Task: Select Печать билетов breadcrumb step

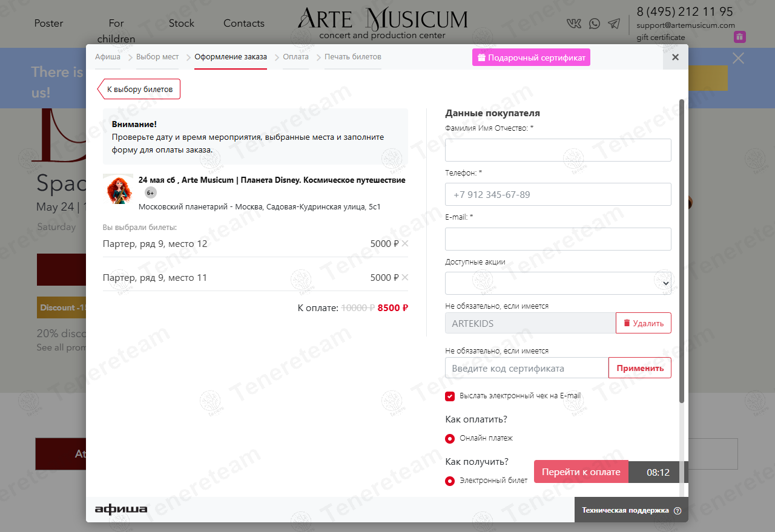Action: (x=353, y=57)
